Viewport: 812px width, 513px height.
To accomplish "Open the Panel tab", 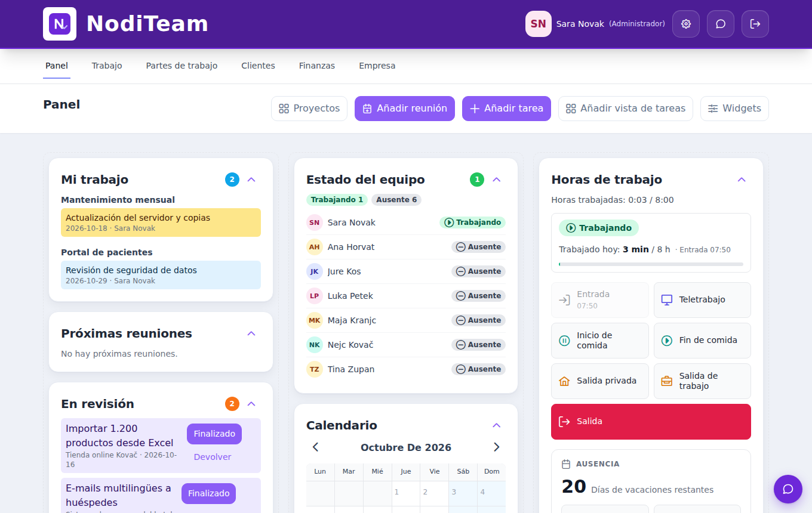I will pos(57,66).
